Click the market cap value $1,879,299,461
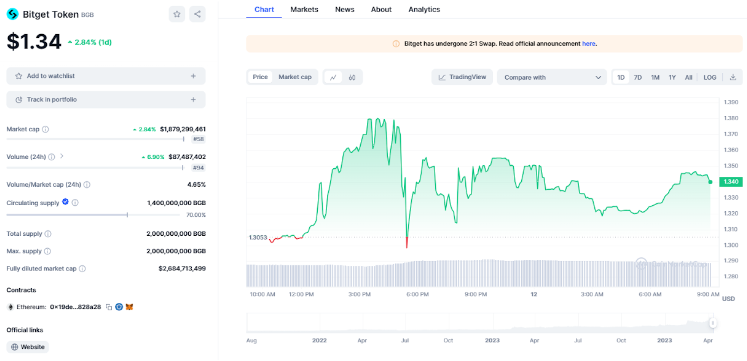 tap(183, 129)
